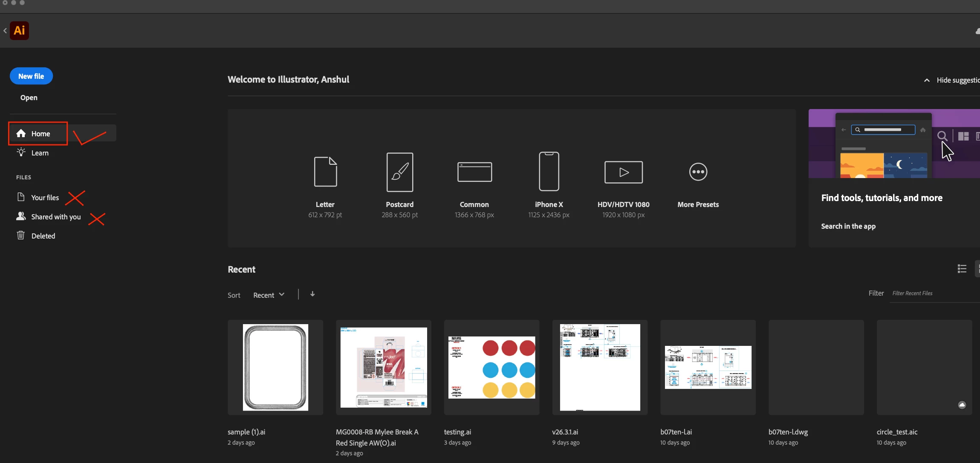Open the Recent sort dropdown
The height and width of the screenshot is (463, 980).
pos(269,295)
